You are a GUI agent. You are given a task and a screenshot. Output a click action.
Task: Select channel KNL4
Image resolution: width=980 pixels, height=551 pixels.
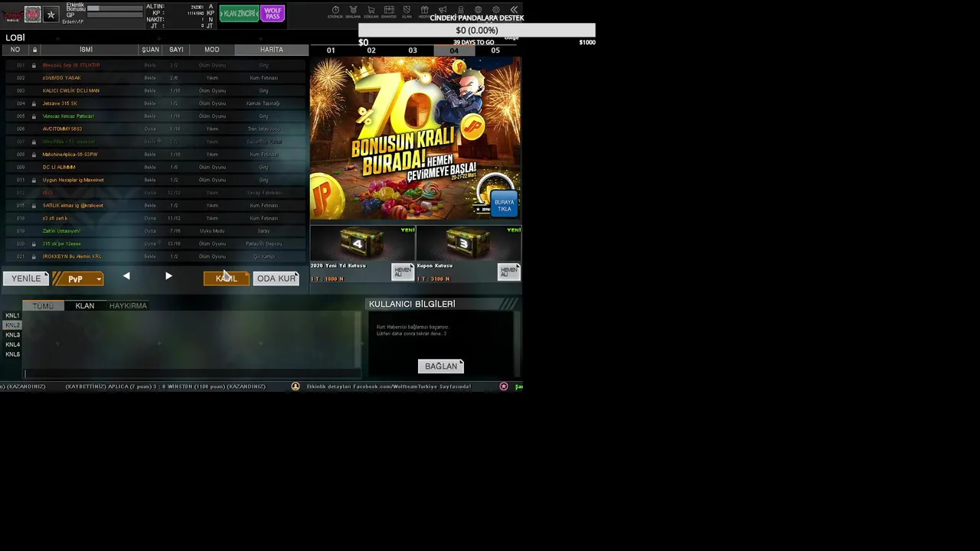pyautogui.click(x=12, y=344)
